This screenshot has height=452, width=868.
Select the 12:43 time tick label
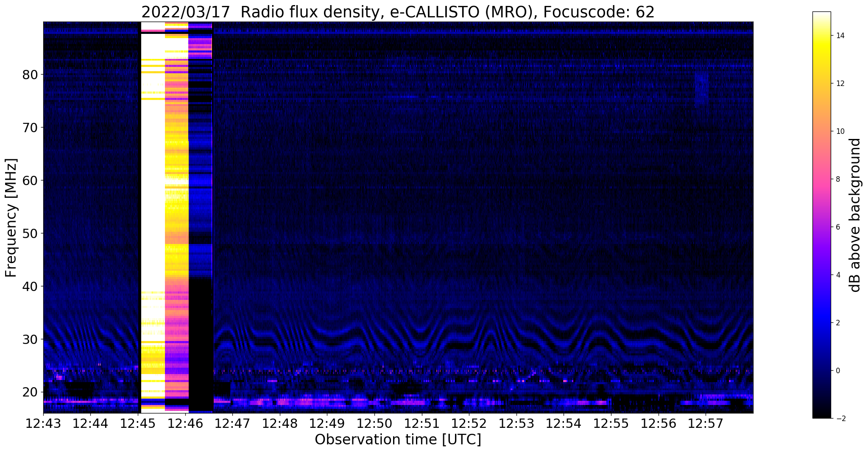(x=43, y=423)
